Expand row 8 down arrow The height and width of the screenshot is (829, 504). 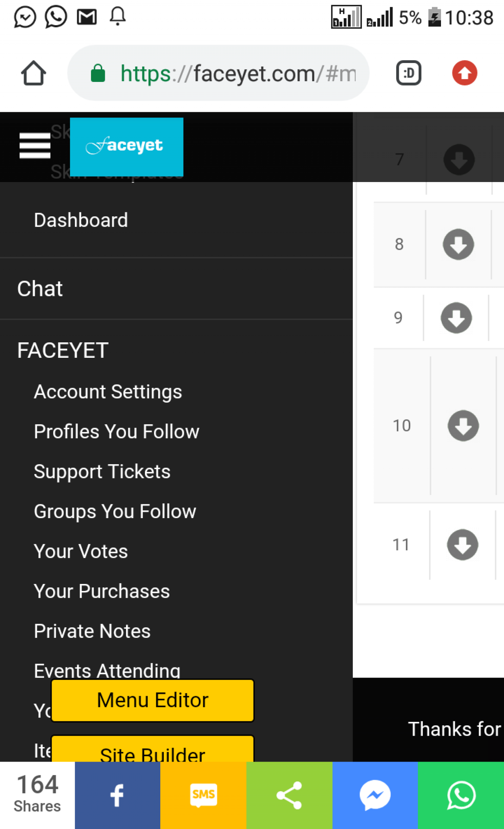pyautogui.click(x=458, y=244)
